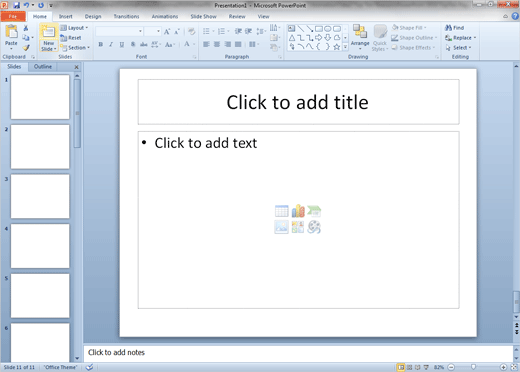
Task: Toggle Bold formatting
Action: (101, 44)
